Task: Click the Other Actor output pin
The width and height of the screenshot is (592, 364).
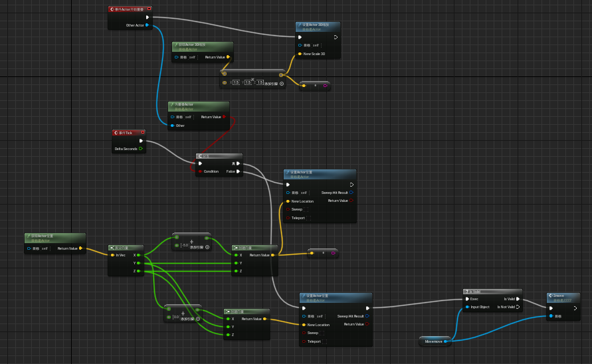Action: click(x=147, y=26)
